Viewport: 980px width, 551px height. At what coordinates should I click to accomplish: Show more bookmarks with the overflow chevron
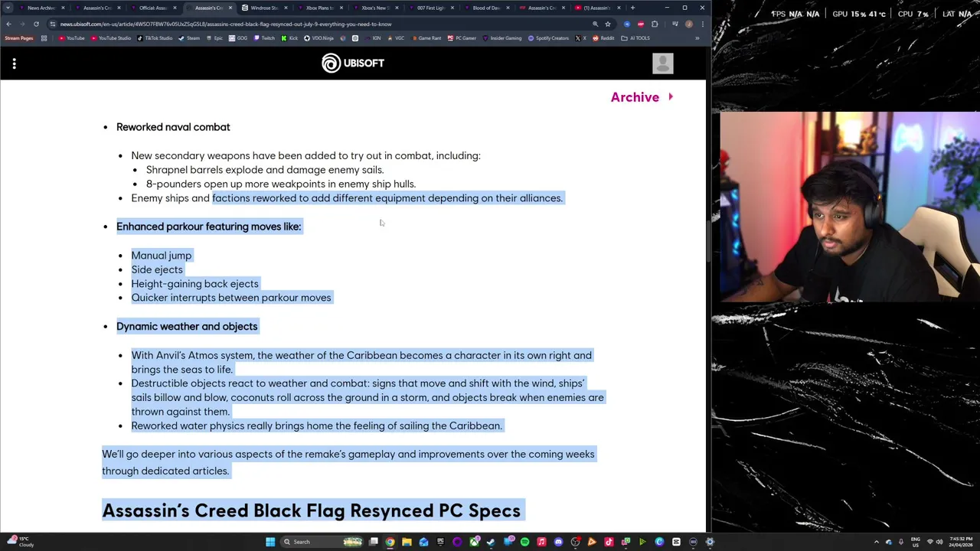pyautogui.click(x=697, y=38)
